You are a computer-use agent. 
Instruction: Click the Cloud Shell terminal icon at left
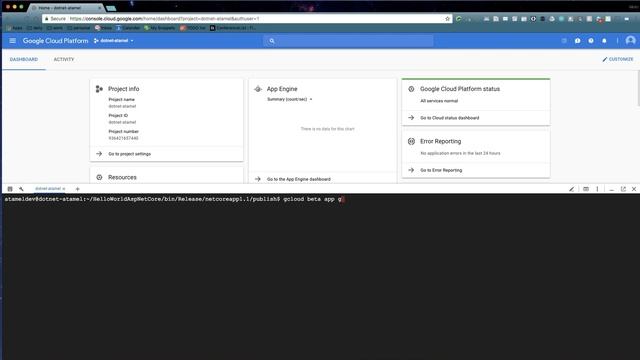[x=10, y=189]
